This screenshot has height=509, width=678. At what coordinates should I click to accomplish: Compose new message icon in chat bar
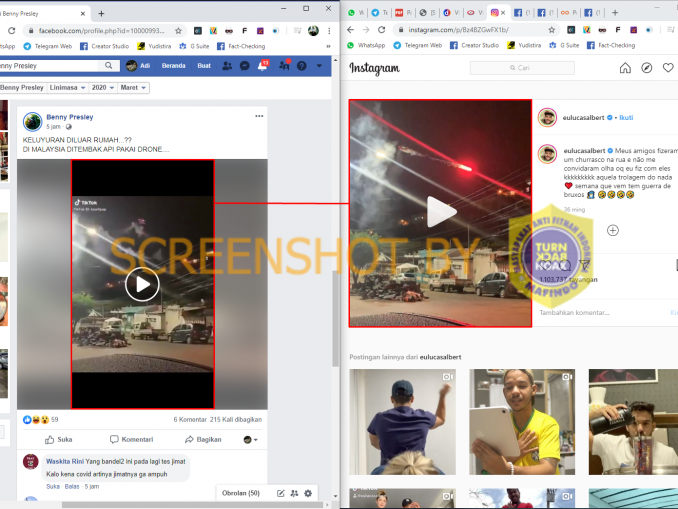(281, 493)
